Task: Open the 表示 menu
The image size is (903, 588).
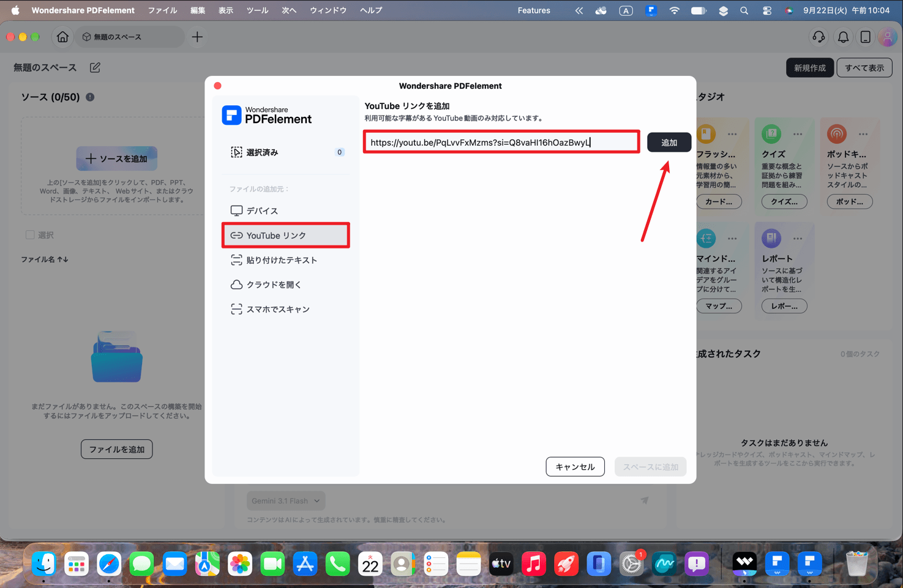Action: pyautogui.click(x=226, y=10)
